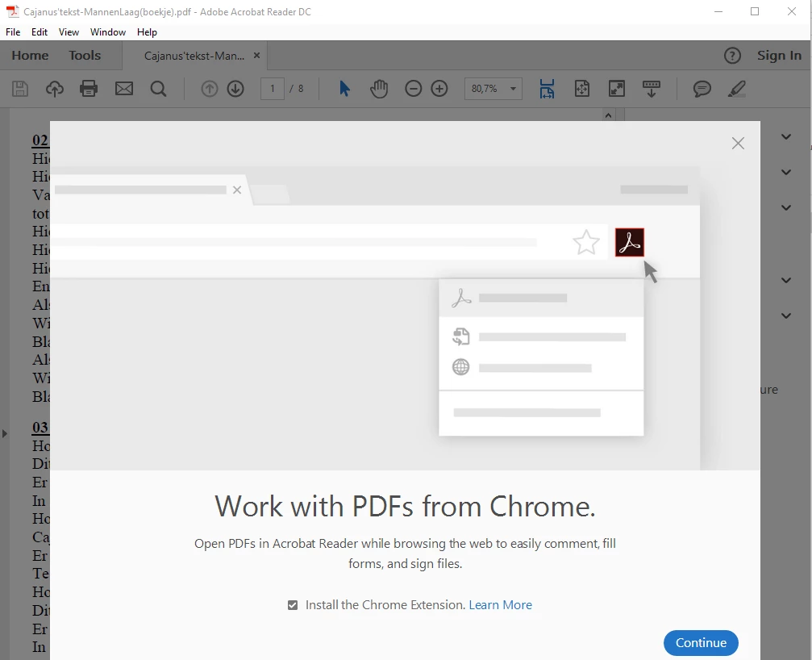The height and width of the screenshot is (660, 812).
Task: Go to previous page arrow icon
Action: (x=209, y=89)
